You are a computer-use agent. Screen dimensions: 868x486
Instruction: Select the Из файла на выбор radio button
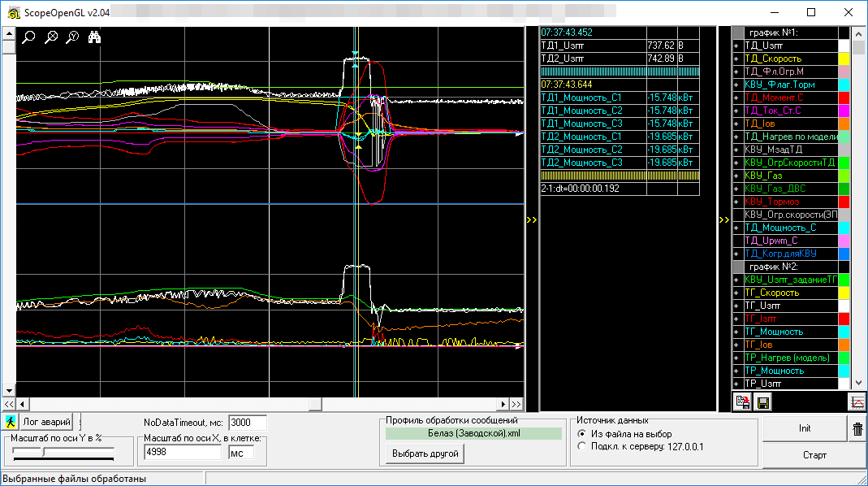point(581,434)
